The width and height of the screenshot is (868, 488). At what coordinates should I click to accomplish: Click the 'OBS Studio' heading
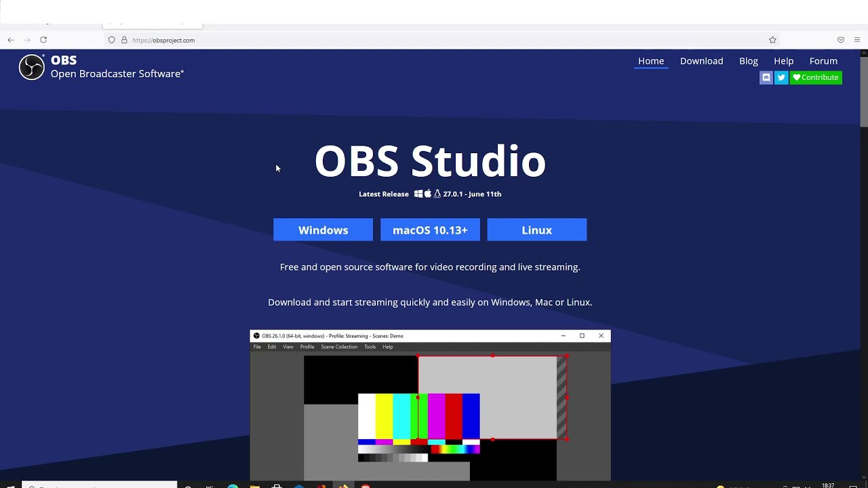pos(430,161)
